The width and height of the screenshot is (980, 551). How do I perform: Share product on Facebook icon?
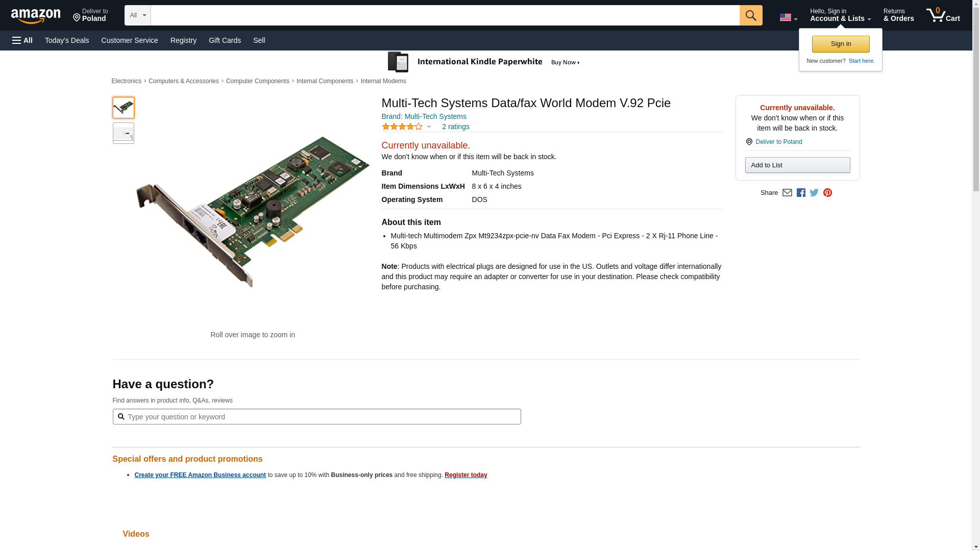pyautogui.click(x=801, y=193)
